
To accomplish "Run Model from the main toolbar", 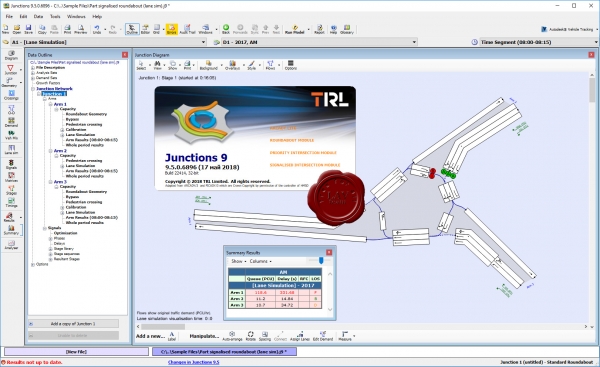I will tap(294, 29).
